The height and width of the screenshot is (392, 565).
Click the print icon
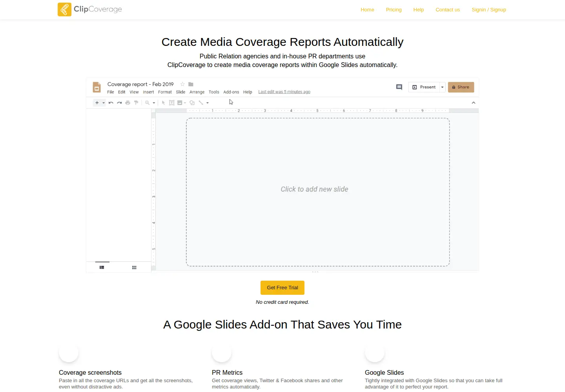[128, 103]
